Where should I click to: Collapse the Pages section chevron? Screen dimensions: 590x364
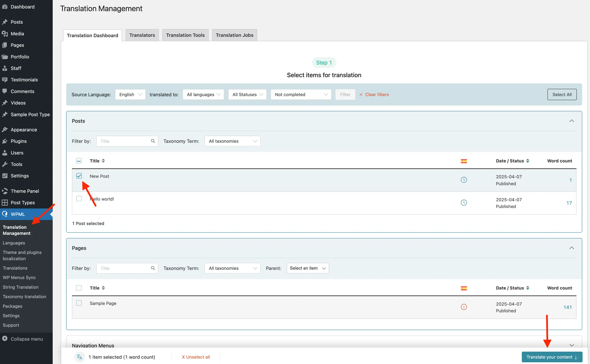point(572,248)
